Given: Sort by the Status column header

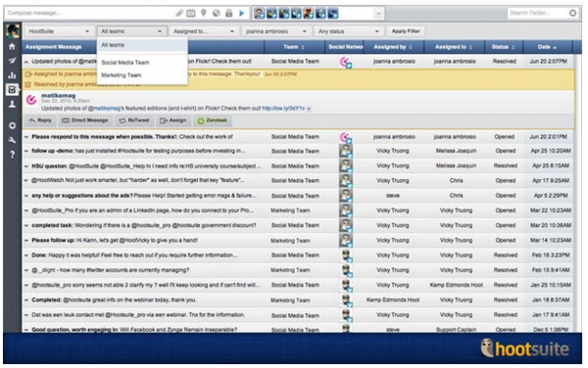Looking at the screenshot, I should click(x=504, y=47).
